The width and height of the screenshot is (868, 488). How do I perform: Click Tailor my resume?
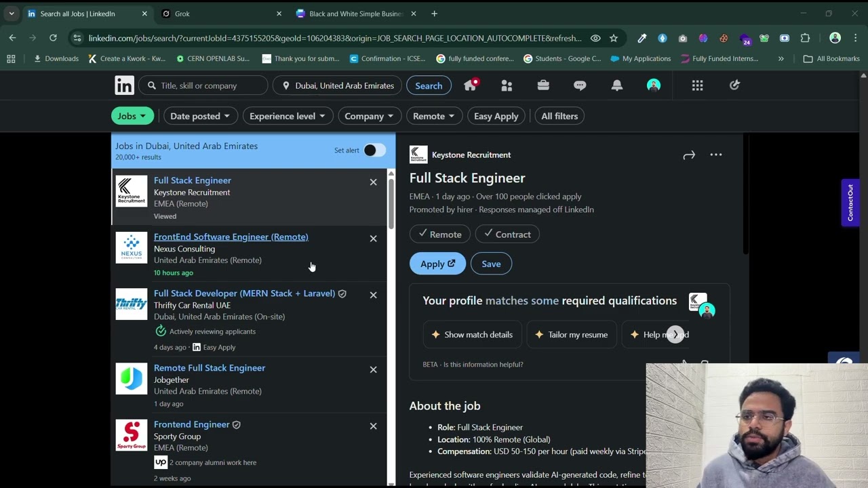(571, 335)
